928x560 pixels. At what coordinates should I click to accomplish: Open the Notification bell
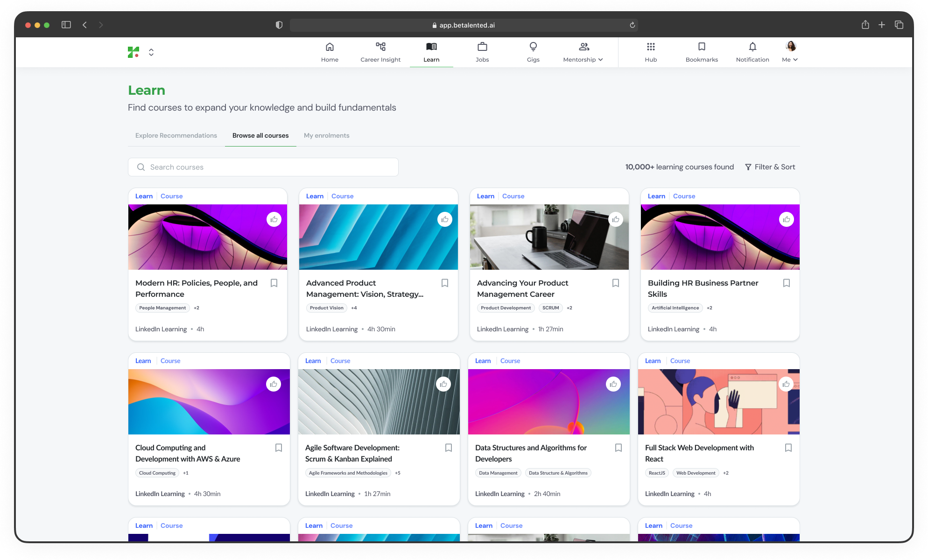(752, 47)
